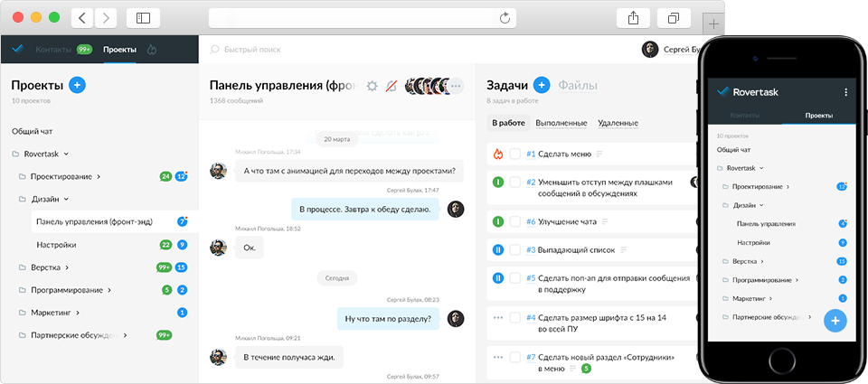Add a new task with Задачи plus button
Screen dimensions: 868x384
(x=542, y=85)
